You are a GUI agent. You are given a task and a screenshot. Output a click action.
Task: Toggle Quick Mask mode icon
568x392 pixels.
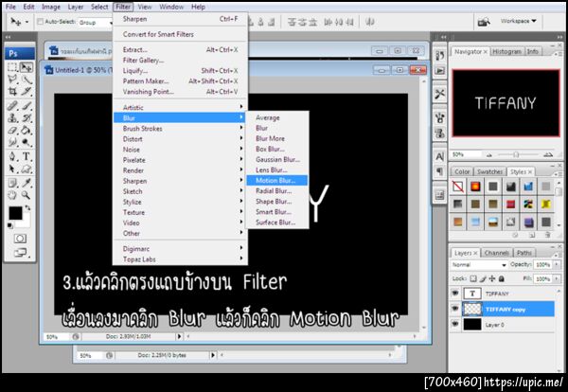tap(20, 239)
